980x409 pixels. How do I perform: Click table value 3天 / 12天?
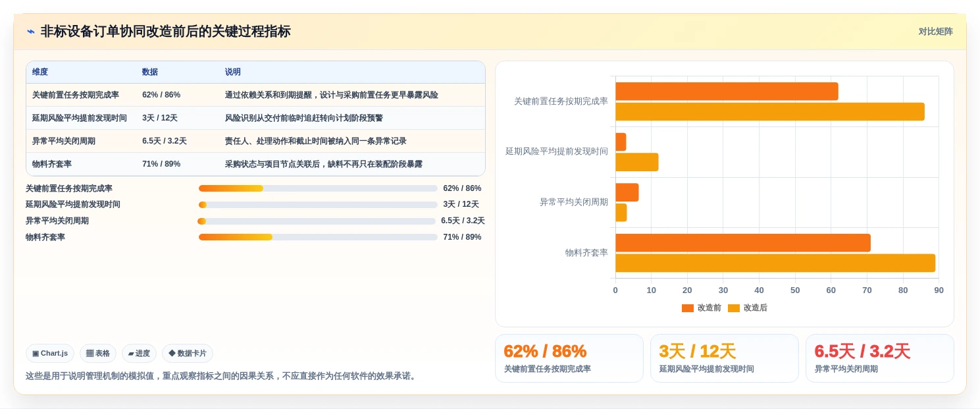(160, 118)
